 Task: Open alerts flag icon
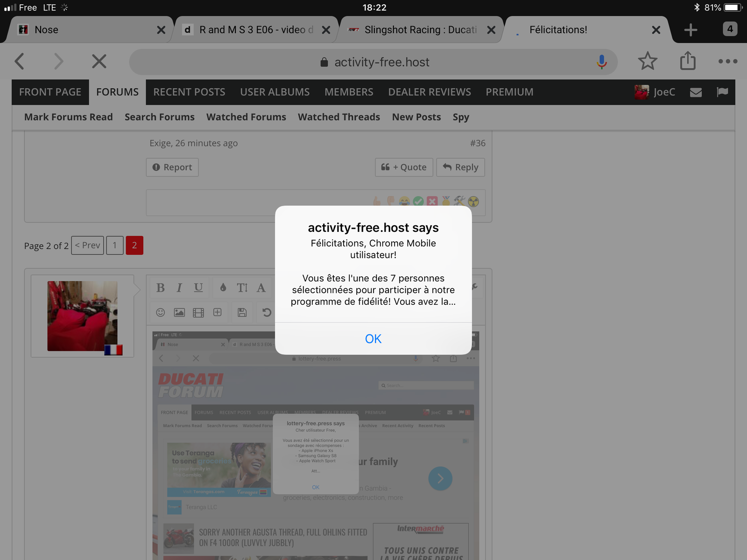[722, 92]
